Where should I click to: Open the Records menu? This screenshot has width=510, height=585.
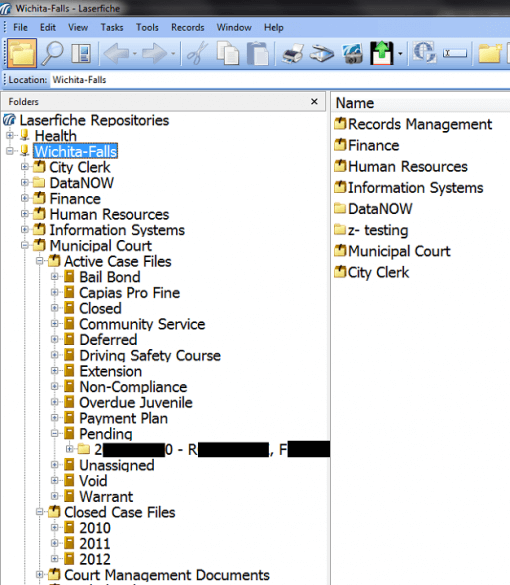pyautogui.click(x=188, y=28)
